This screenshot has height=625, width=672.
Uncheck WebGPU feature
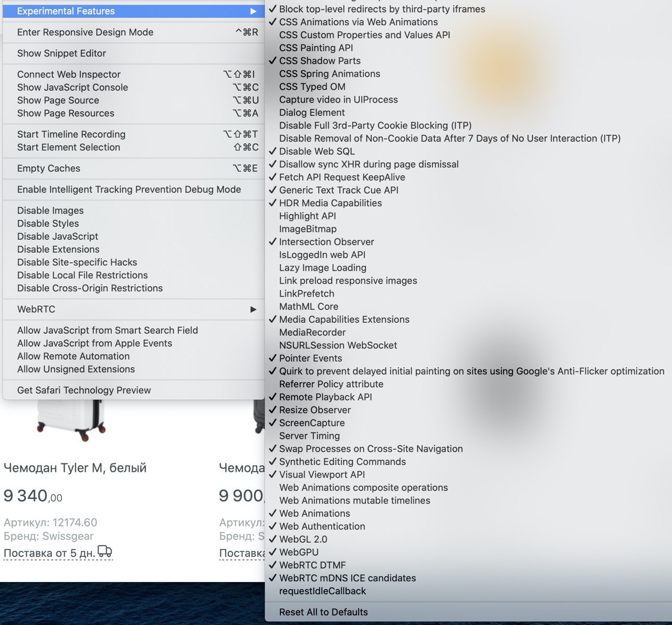tap(468, 552)
